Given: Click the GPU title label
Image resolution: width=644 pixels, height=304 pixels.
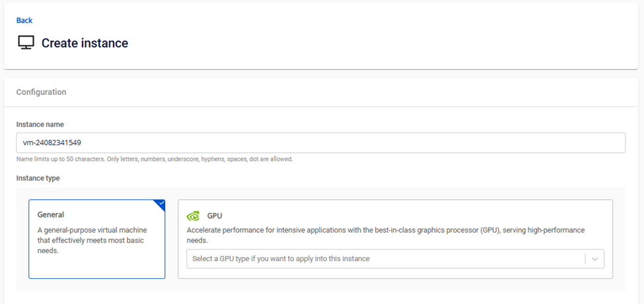Looking at the screenshot, I should [x=215, y=216].
